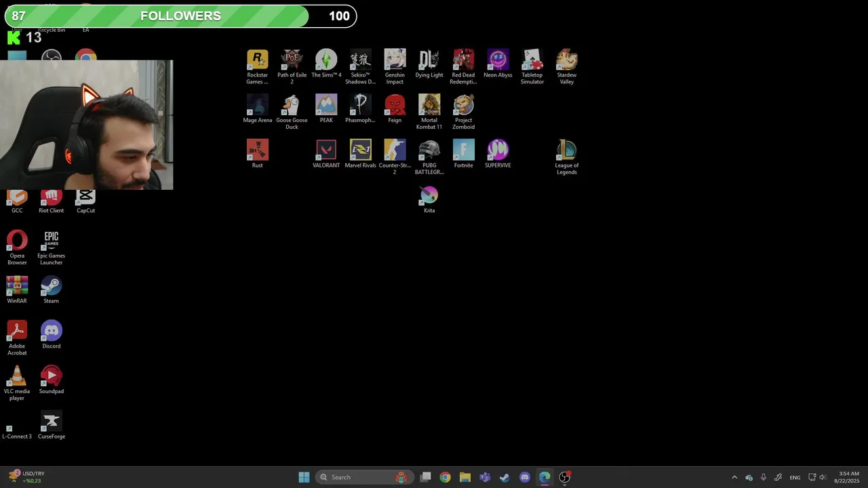
Task: Open CurseForge desktop shortcut
Action: (51, 425)
